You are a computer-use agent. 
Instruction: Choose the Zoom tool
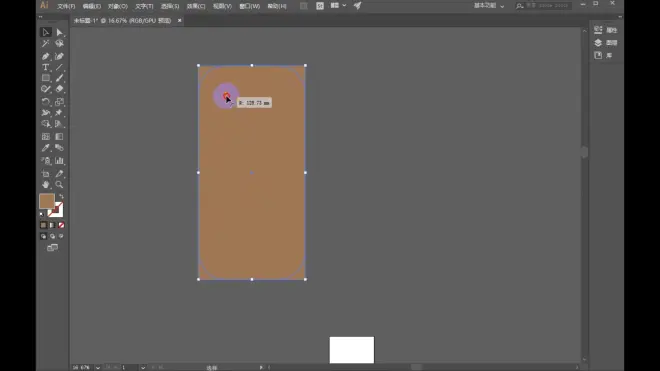pyautogui.click(x=59, y=184)
